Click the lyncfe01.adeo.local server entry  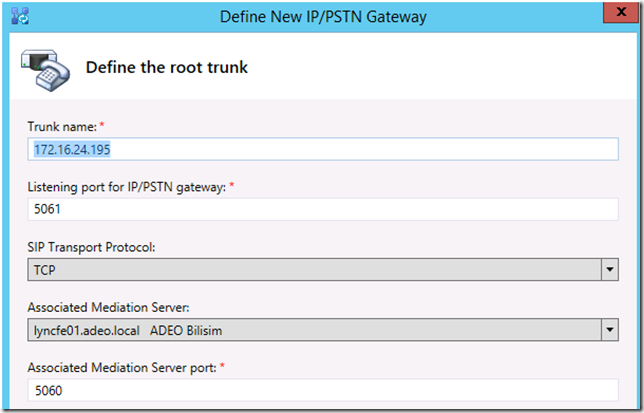[x=86, y=330]
